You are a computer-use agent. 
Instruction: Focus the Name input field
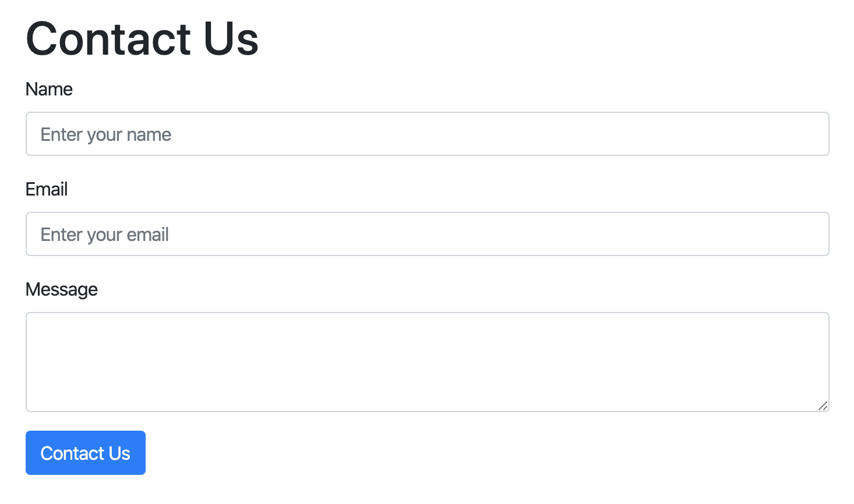(x=427, y=134)
